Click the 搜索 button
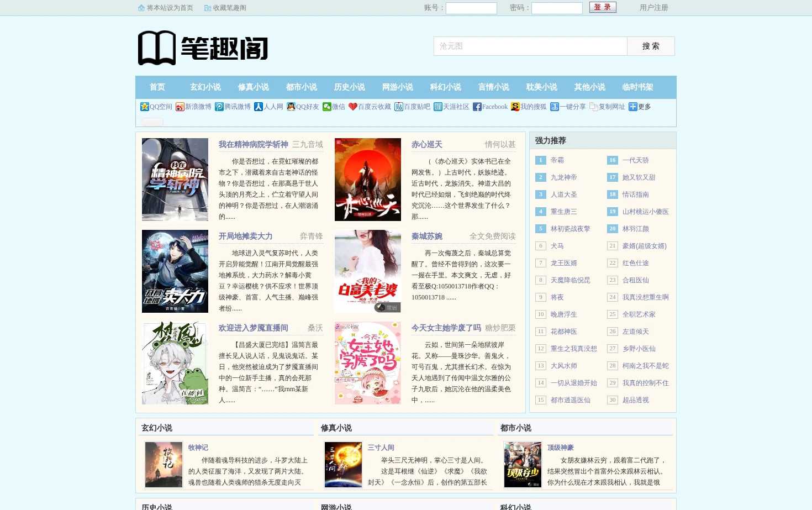This screenshot has height=510, width=812. 651,46
